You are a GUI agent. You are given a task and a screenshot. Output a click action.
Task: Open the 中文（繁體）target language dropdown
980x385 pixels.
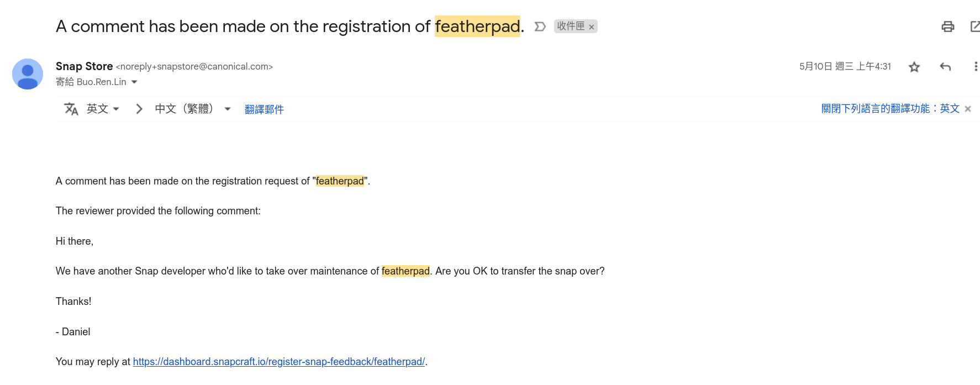tap(192, 109)
